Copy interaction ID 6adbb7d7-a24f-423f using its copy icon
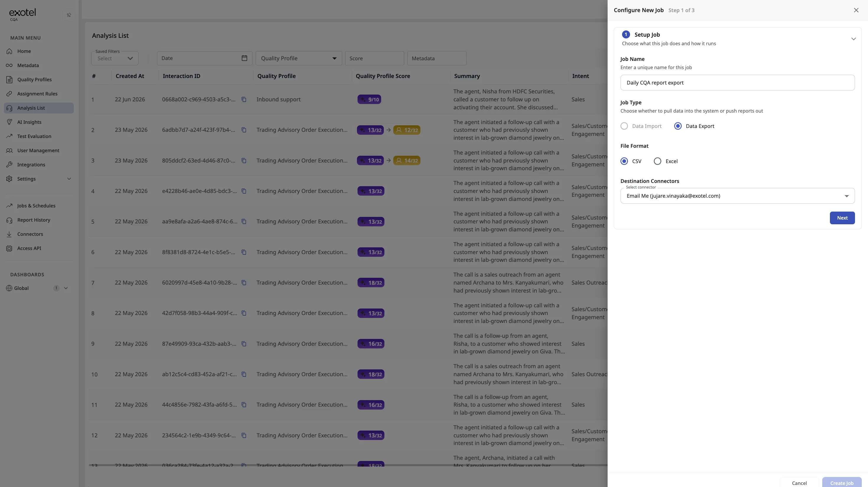 244,130
